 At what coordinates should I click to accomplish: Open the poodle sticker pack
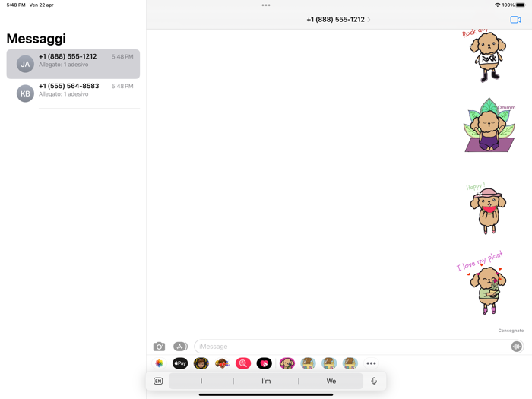click(x=287, y=363)
